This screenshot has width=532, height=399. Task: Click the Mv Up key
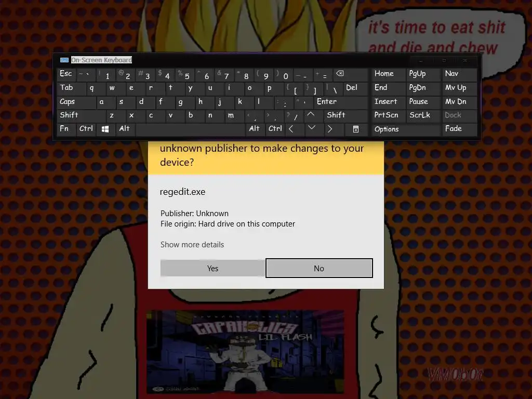[460, 88]
